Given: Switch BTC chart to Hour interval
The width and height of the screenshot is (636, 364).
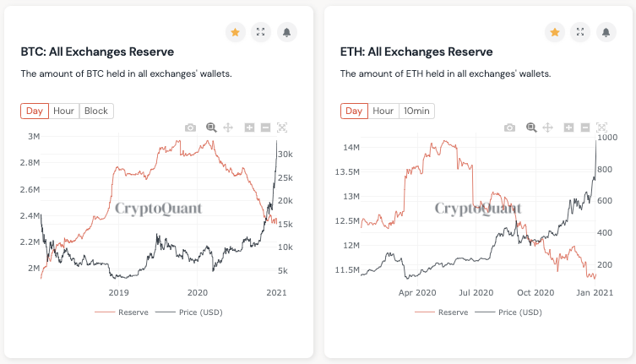Looking at the screenshot, I should [x=63, y=111].
